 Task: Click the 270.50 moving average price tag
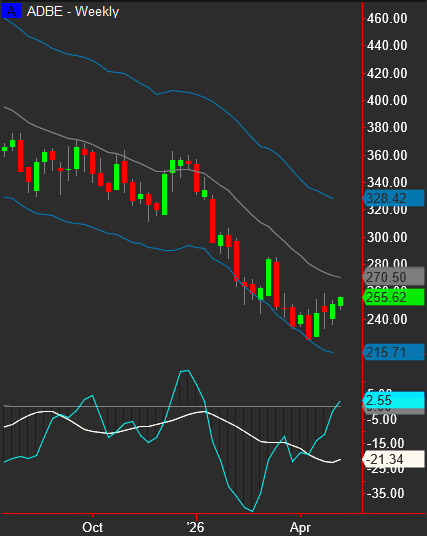point(393,277)
